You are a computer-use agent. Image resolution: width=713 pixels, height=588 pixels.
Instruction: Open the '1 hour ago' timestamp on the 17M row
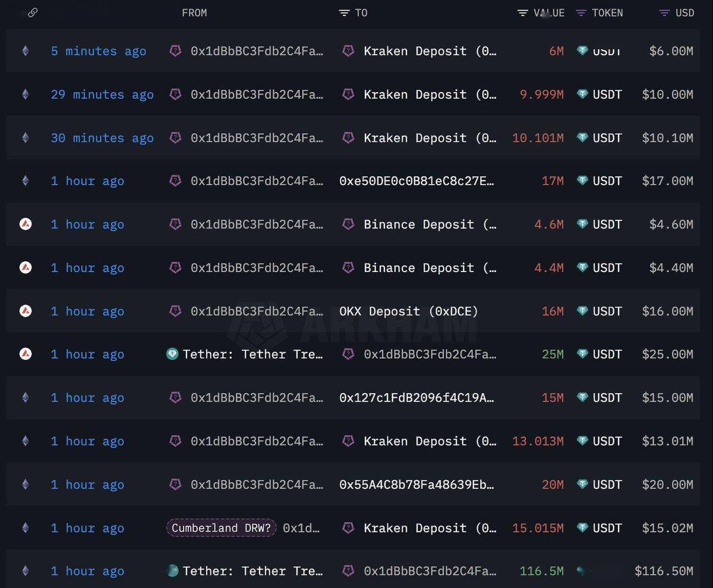87,181
